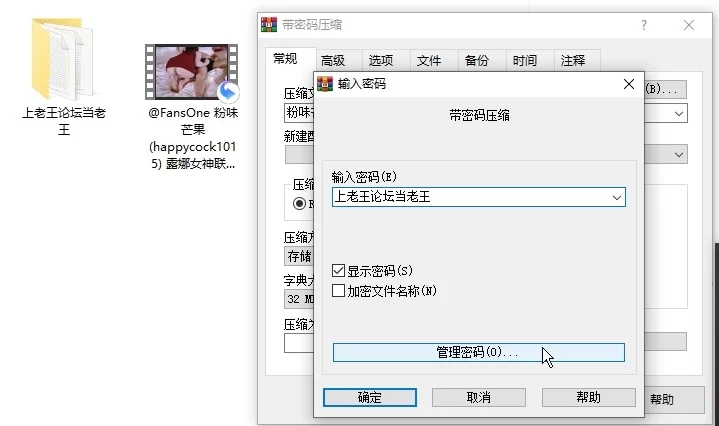Uncheck the 显示密码(S) checkbox

tap(338, 271)
